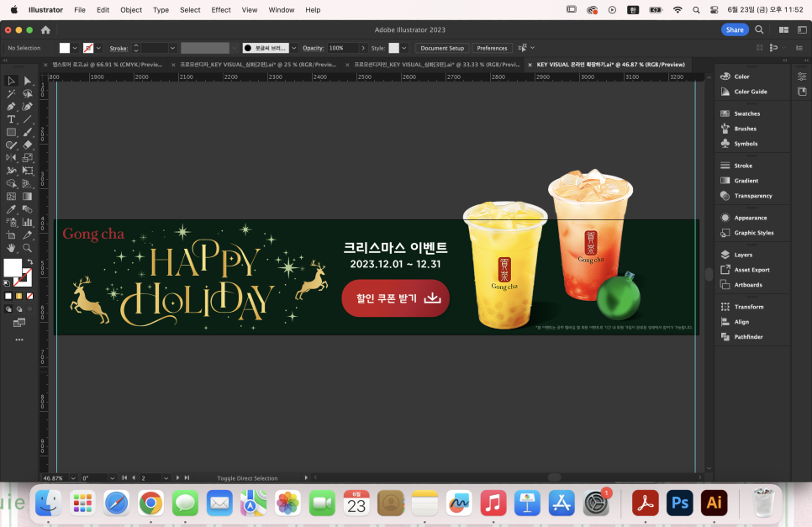Viewport: 812px width, 527px height.
Task: Select the Eyedropper tool
Action: click(x=11, y=209)
